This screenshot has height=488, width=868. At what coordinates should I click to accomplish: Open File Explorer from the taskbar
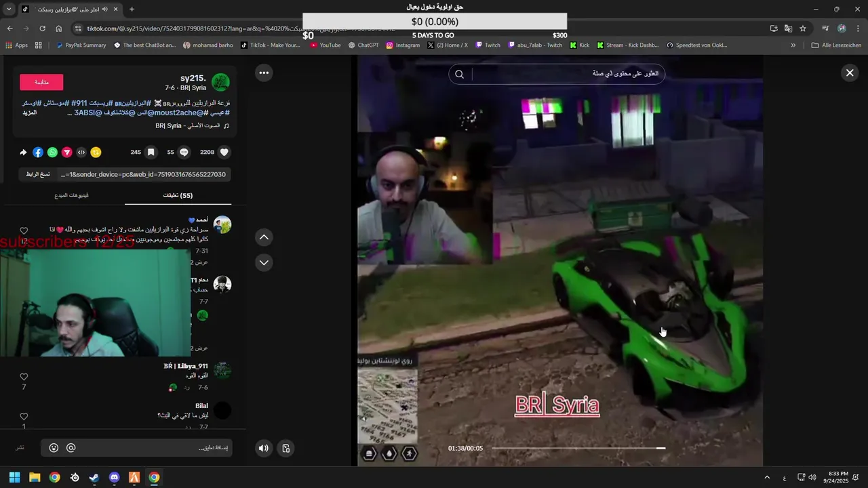click(35, 477)
